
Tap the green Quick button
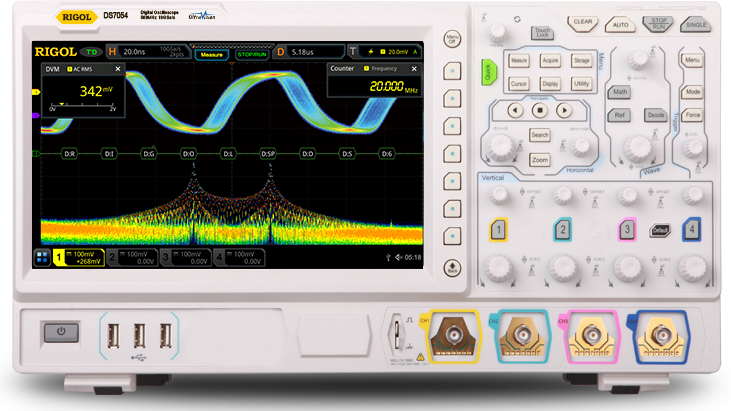tap(488, 72)
